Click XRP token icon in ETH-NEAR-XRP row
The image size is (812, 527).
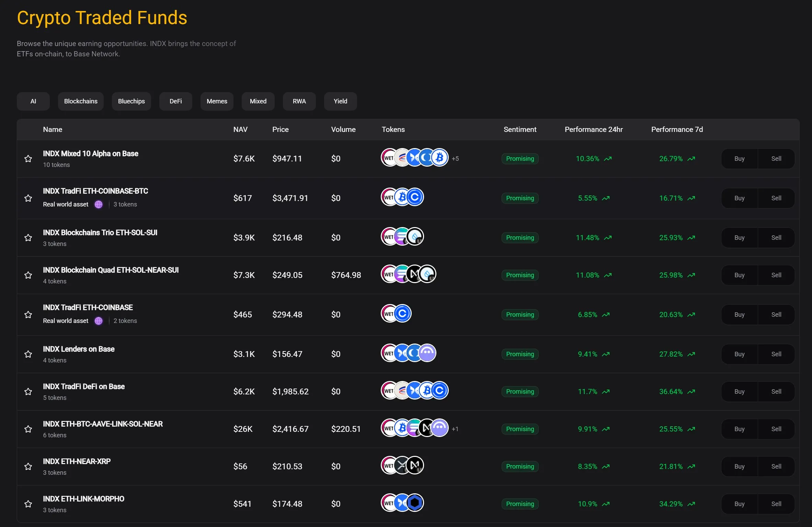click(402, 466)
